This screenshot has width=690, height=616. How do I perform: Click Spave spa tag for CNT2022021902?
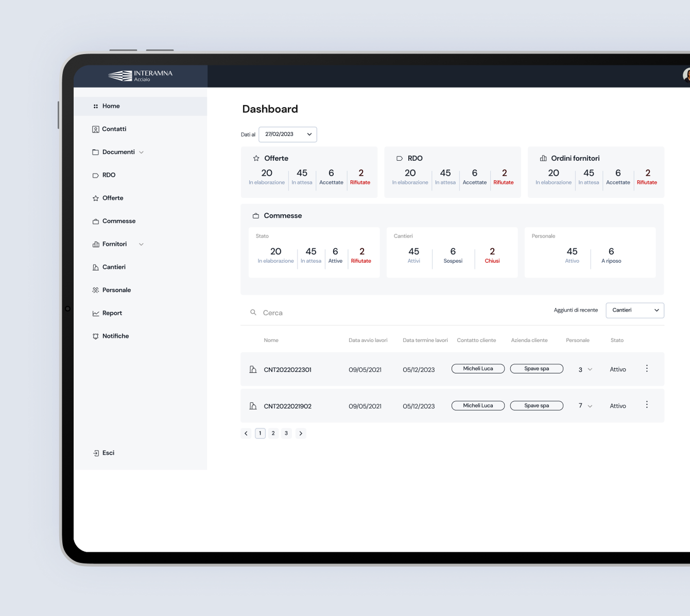(537, 406)
